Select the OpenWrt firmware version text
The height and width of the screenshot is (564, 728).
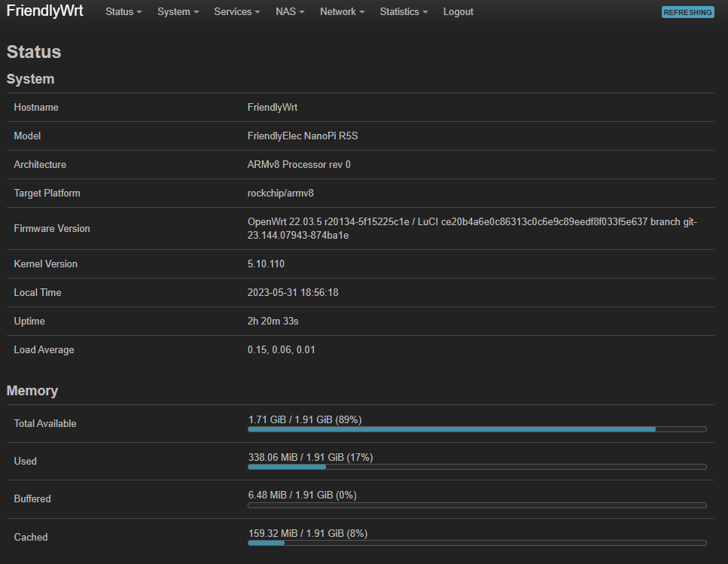pos(471,228)
